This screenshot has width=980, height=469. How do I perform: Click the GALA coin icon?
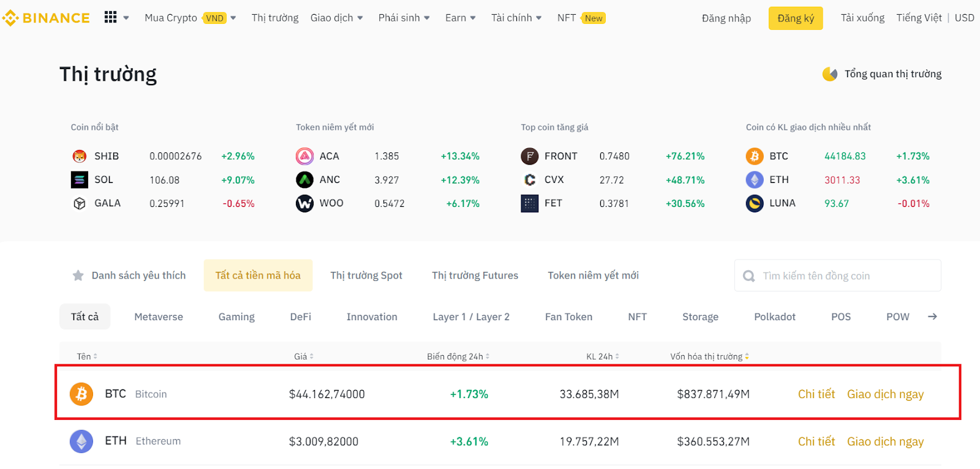coord(80,203)
